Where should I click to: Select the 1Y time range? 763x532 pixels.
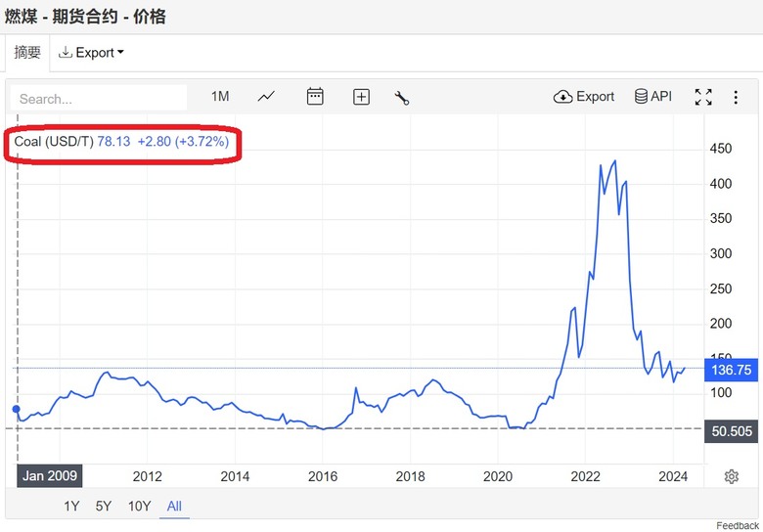tap(71, 507)
